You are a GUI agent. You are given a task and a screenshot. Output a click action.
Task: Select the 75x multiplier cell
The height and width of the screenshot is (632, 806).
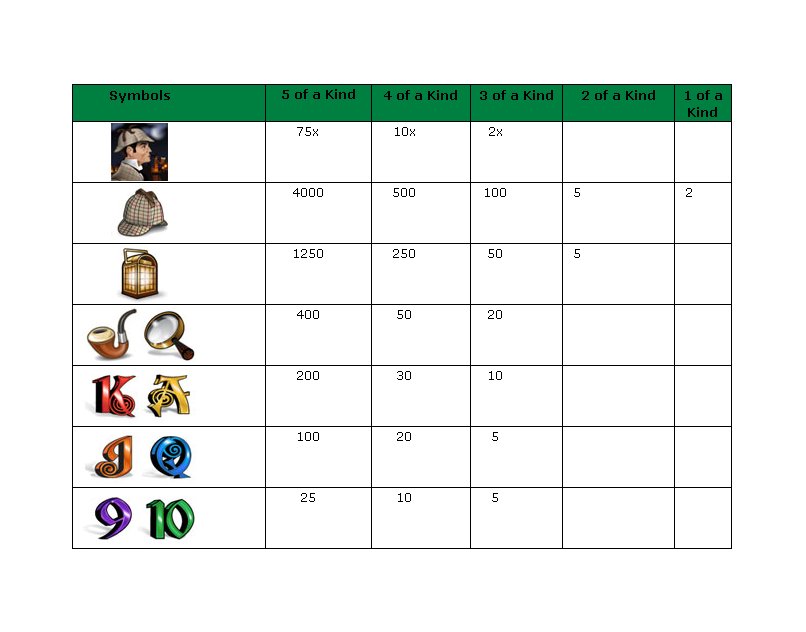pyautogui.click(x=308, y=132)
